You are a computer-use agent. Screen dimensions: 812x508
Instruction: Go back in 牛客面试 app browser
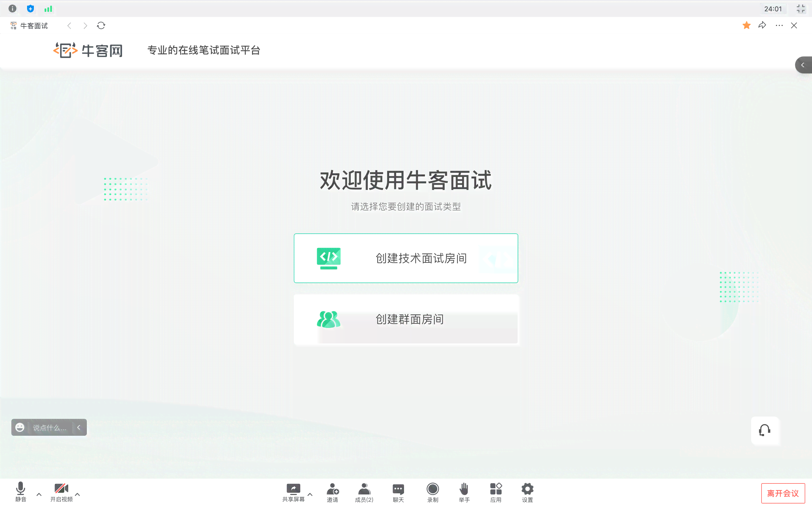69,25
